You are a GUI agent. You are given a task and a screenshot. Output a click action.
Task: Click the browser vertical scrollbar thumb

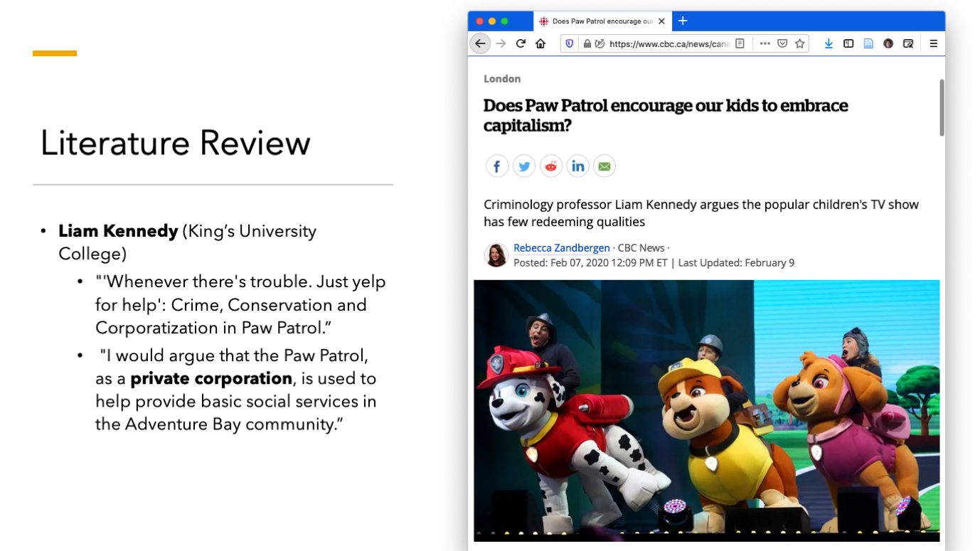coord(942,107)
